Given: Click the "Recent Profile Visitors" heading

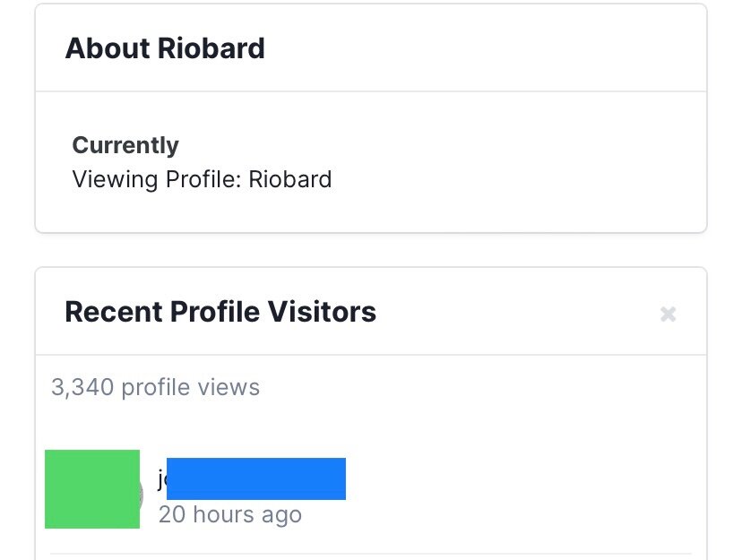Looking at the screenshot, I should [220, 312].
